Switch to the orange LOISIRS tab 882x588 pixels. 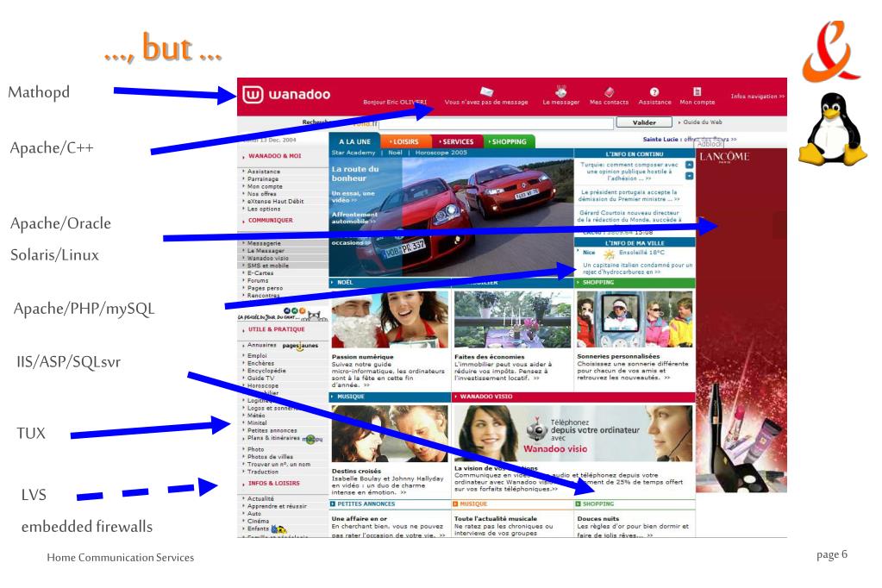(x=405, y=141)
